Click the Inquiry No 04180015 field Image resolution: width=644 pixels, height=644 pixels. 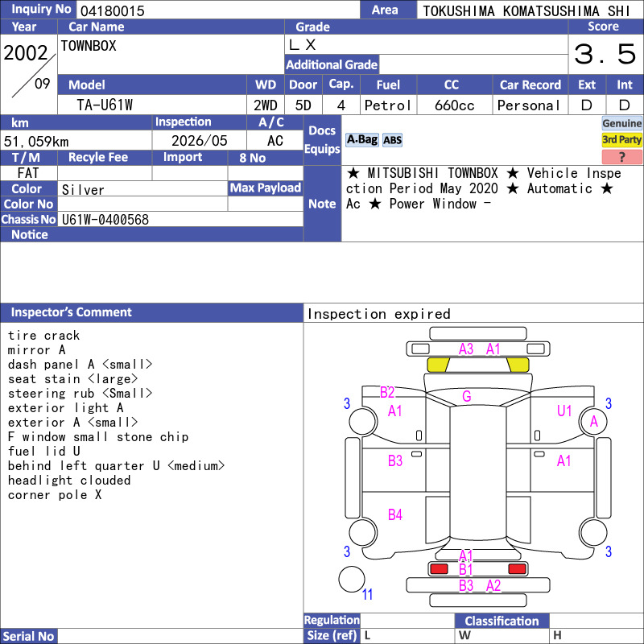coord(218,10)
